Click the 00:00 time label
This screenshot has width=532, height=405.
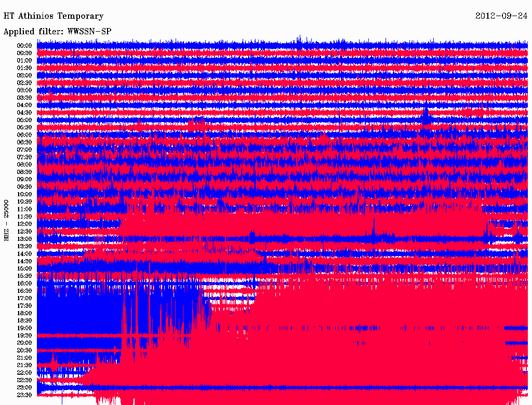click(x=24, y=46)
